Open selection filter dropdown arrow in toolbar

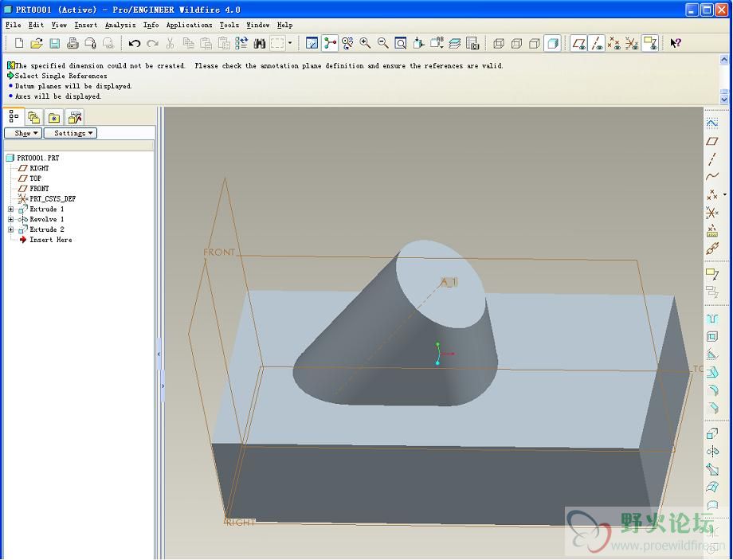coord(290,44)
